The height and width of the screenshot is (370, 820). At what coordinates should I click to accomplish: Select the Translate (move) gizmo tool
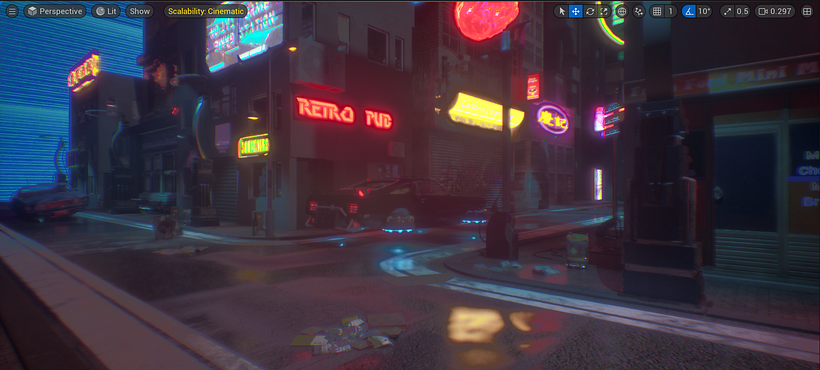click(575, 11)
